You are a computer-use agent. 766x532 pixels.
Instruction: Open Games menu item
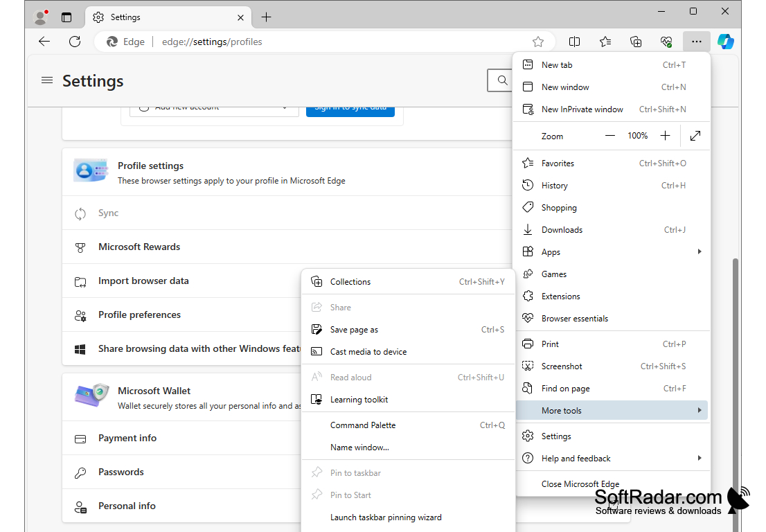[612, 274]
